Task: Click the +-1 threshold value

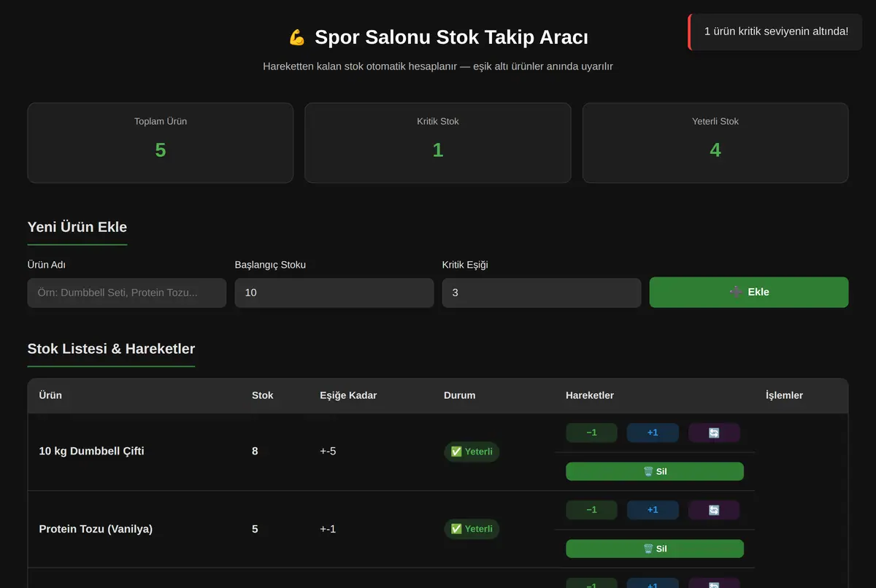Action: [x=328, y=529]
